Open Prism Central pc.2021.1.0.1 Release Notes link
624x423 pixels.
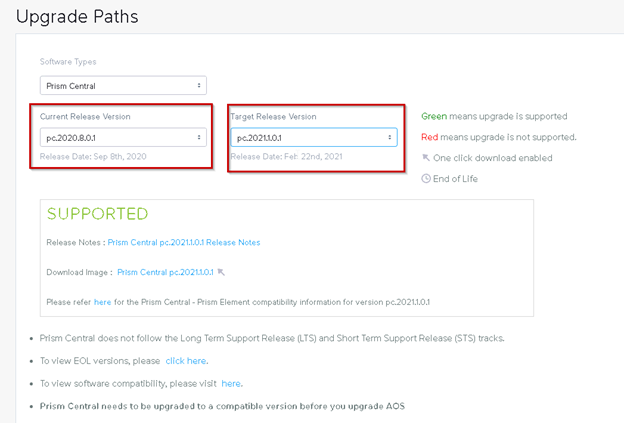tap(184, 242)
